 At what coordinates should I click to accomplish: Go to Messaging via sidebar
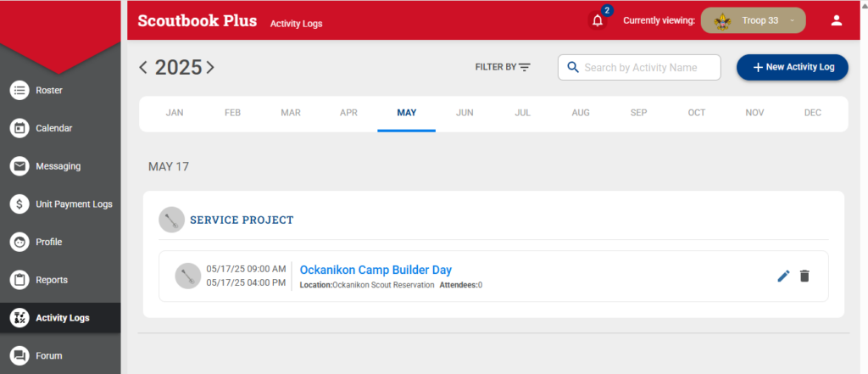coord(58,166)
